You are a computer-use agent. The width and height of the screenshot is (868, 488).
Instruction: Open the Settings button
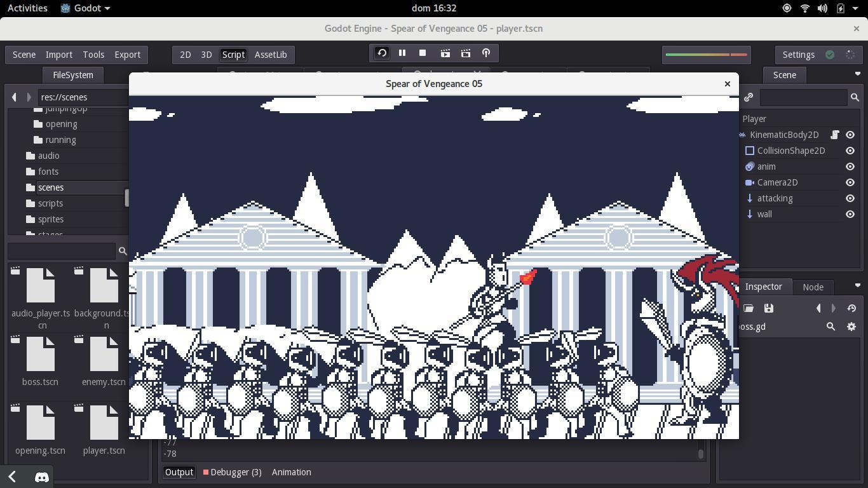click(x=798, y=55)
